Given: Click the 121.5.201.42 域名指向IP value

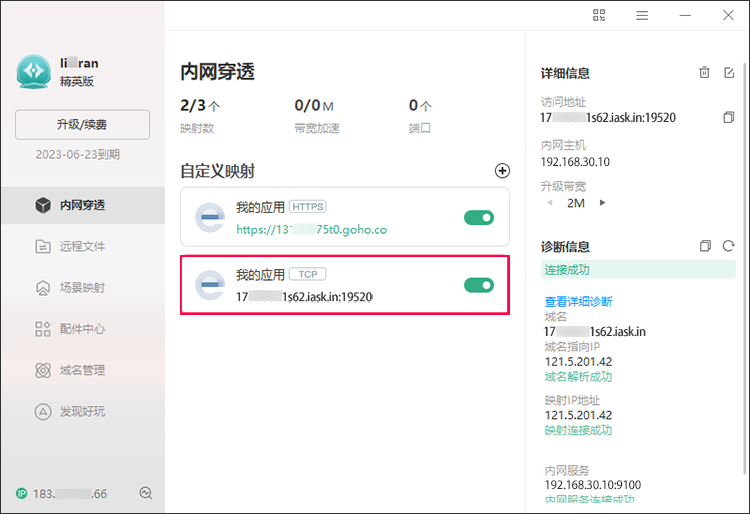Looking at the screenshot, I should point(578,361).
